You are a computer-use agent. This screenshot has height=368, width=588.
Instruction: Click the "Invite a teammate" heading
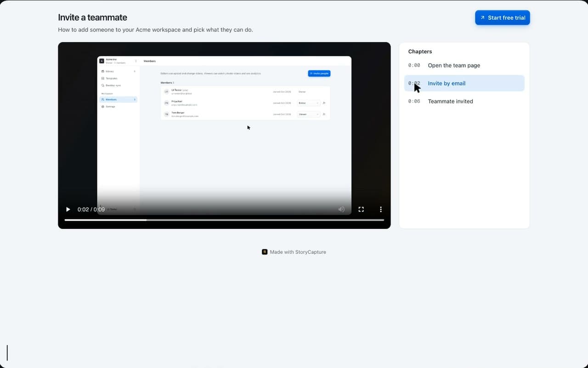click(92, 17)
